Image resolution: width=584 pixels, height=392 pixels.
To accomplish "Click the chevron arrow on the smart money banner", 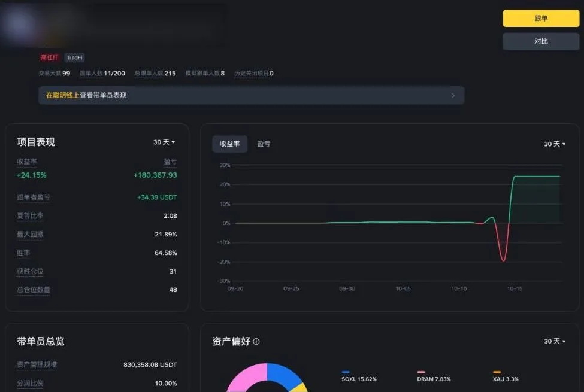I will pos(453,96).
